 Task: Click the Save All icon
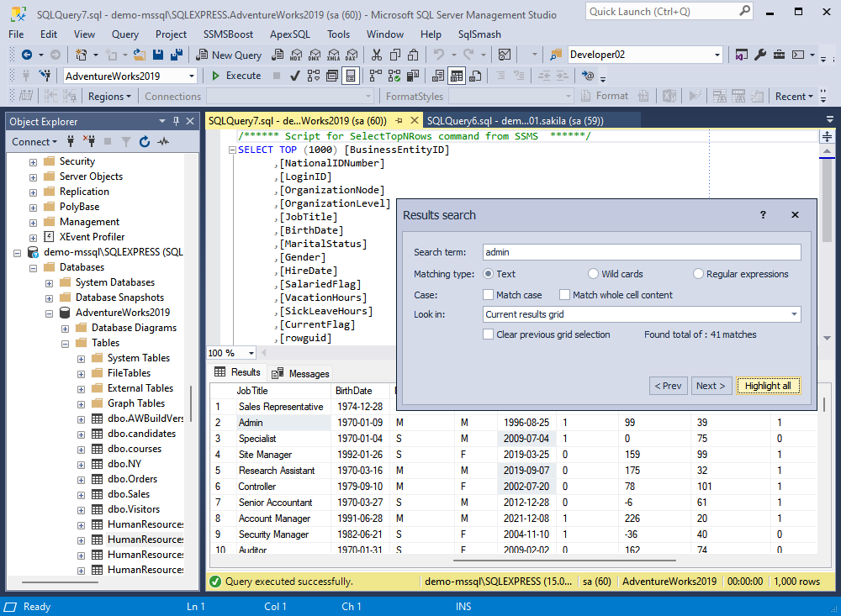[176, 55]
